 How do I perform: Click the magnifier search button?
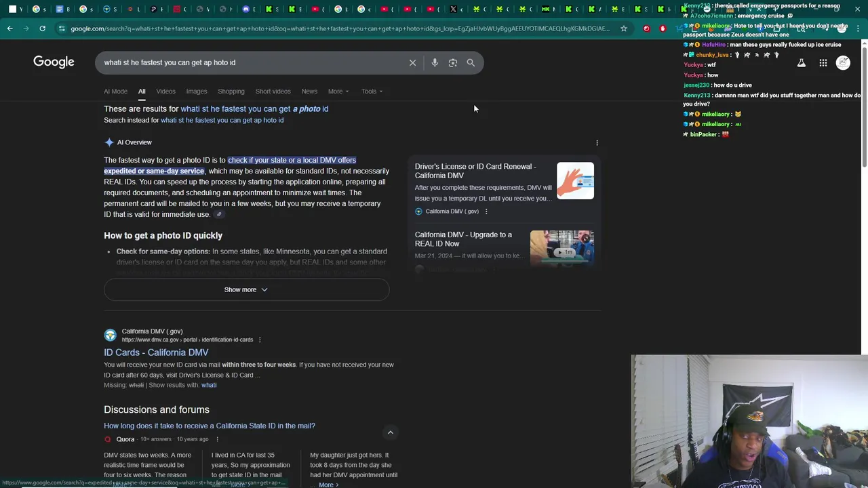471,62
